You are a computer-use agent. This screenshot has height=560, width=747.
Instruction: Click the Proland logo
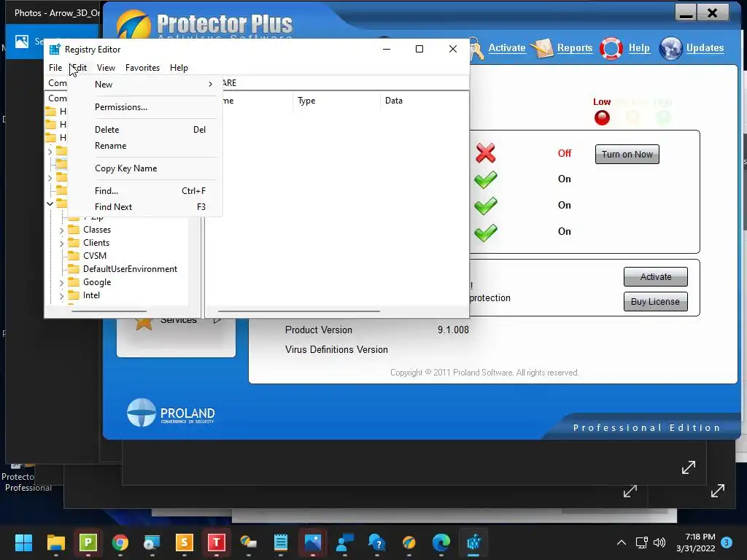[x=171, y=413]
